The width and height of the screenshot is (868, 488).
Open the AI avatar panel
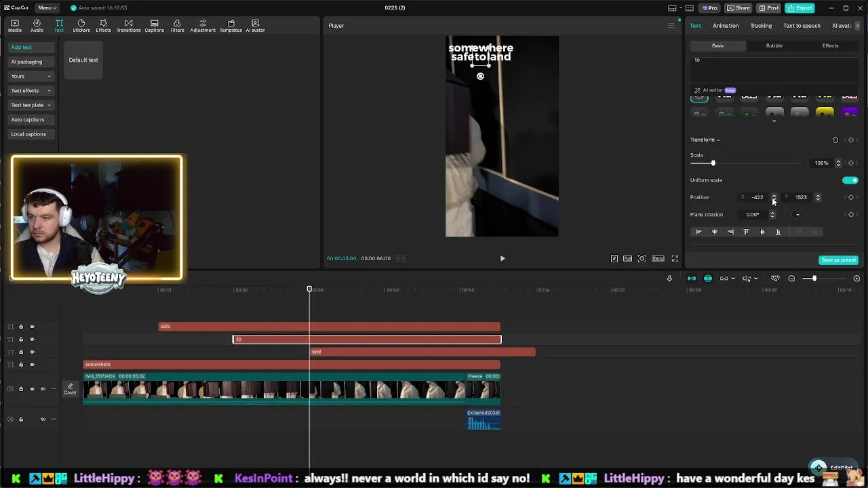coord(255,26)
